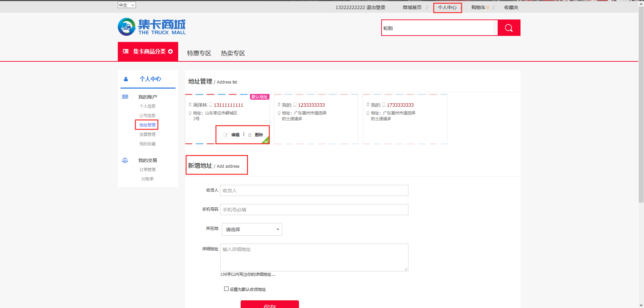The height and width of the screenshot is (308, 644).
Task: Click the page vertical scrollbar down arrow
Action: pos(641,305)
